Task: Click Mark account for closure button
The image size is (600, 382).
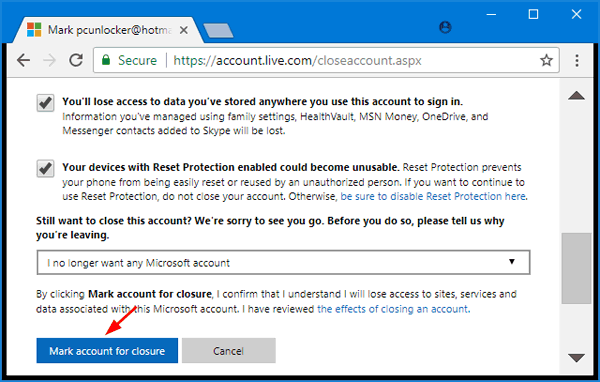Action: [x=107, y=351]
